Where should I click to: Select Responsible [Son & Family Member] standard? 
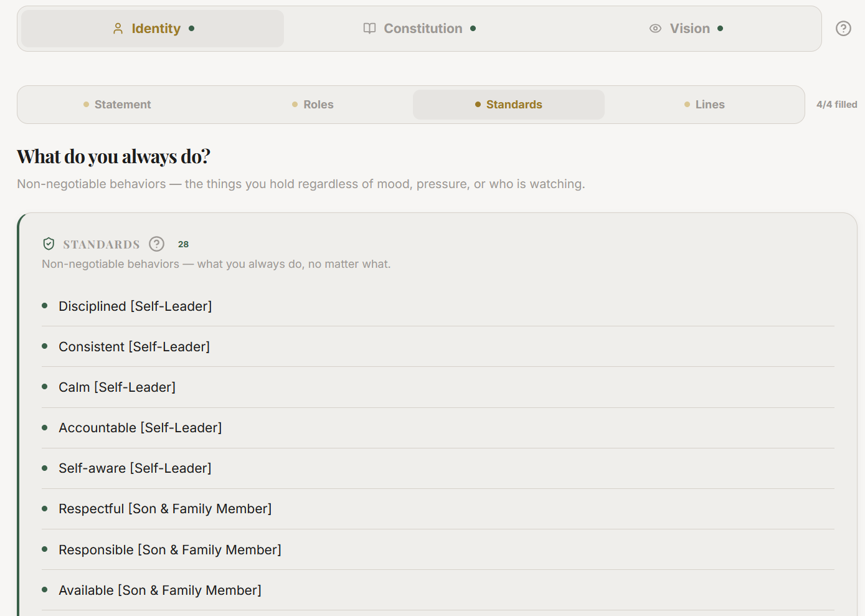(438, 550)
